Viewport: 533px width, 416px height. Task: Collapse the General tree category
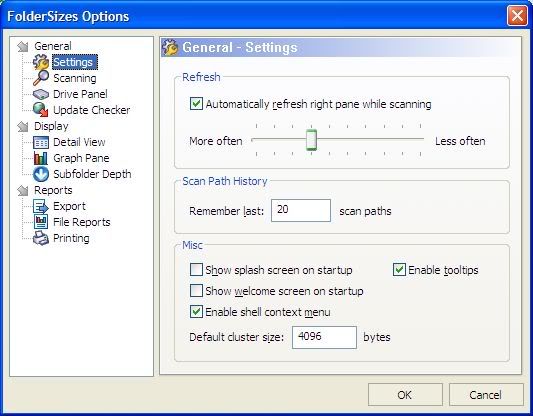23,46
